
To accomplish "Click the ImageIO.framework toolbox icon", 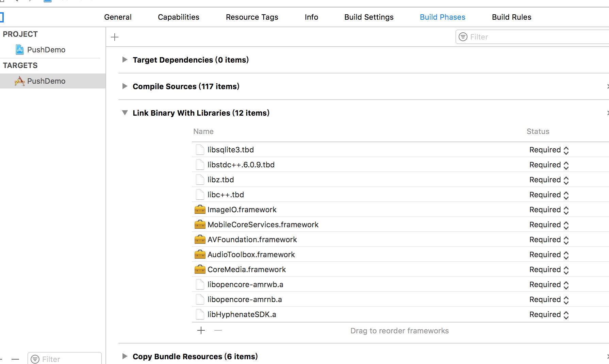I will [x=200, y=210].
